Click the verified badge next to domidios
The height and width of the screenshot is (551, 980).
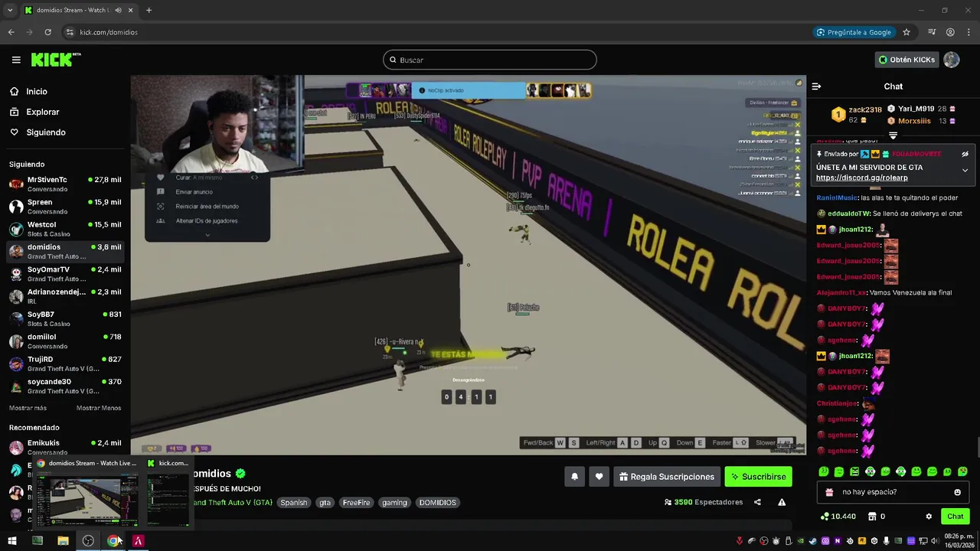point(240,474)
